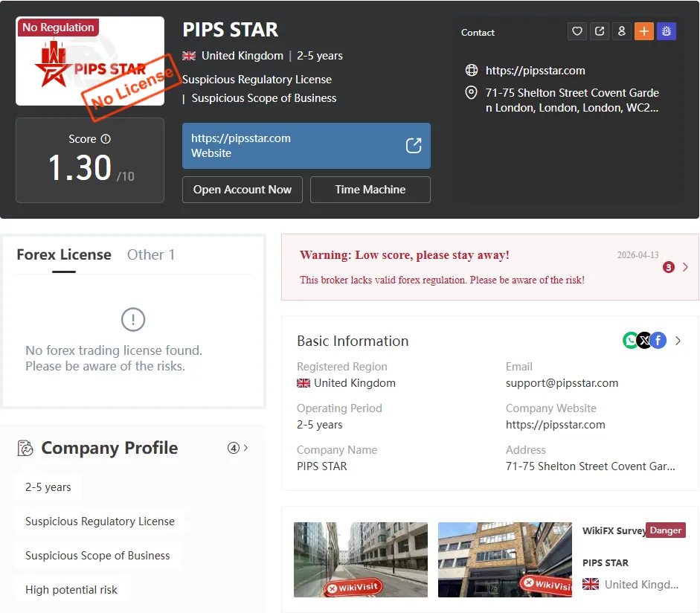
Task: Click the support@pipsstar.com email
Action: pos(562,383)
